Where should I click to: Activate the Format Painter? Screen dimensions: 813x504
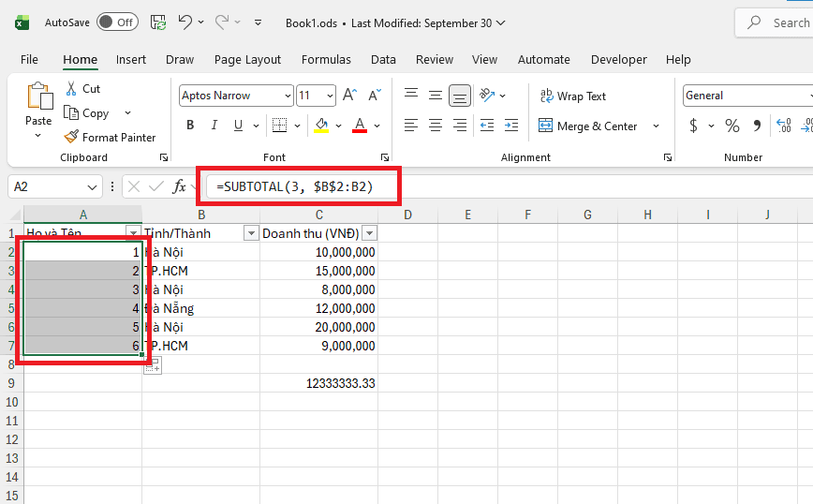pyautogui.click(x=110, y=138)
